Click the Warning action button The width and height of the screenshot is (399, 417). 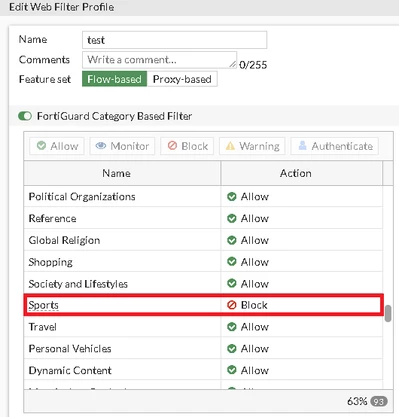(252, 146)
